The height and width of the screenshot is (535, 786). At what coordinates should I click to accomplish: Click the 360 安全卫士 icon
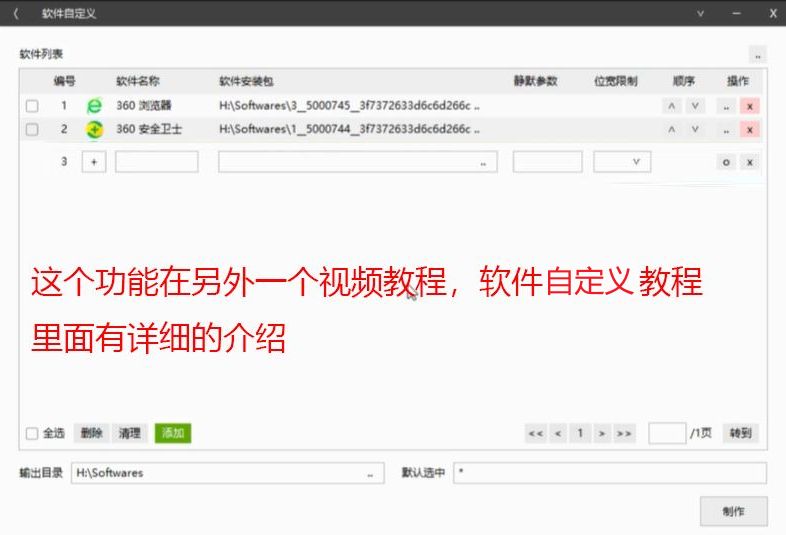coord(94,129)
